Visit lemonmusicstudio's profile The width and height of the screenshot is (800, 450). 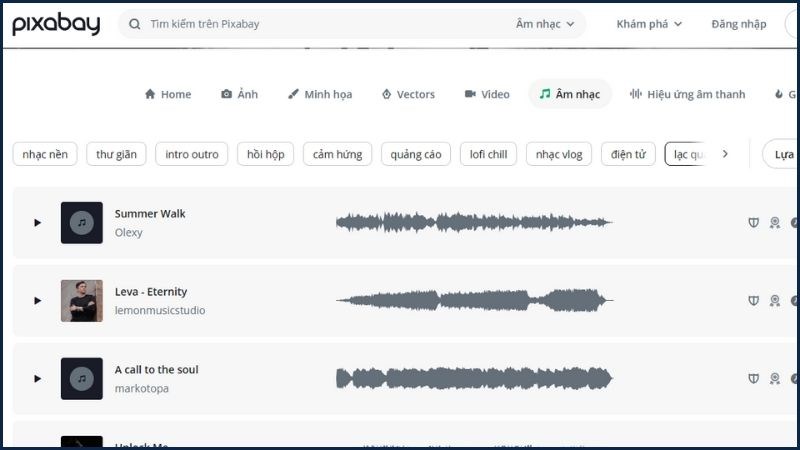click(x=160, y=310)
